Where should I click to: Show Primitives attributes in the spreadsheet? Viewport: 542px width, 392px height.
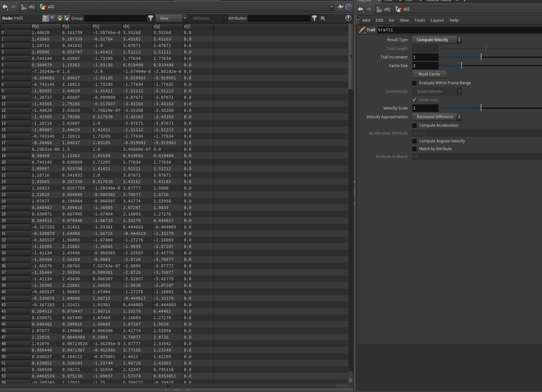click(x=60, y=18)
